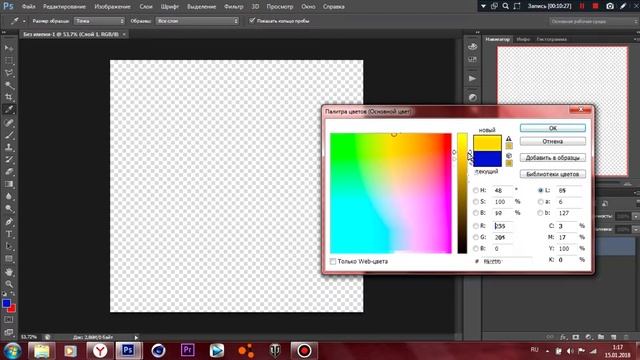Enable the Only Web colors checkbox
The height and width of the screenshot is (360, 640).
pyautogui.click(x=333, y=261)
